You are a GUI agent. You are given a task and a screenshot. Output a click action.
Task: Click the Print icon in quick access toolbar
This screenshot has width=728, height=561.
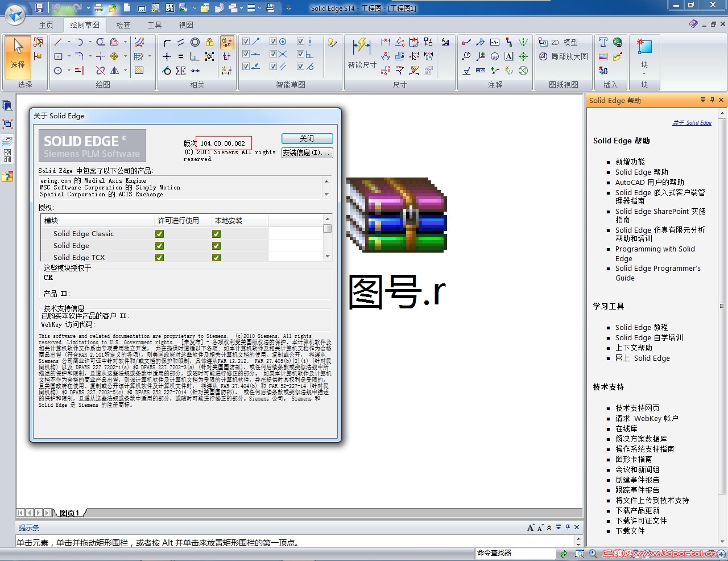[99, 8]
